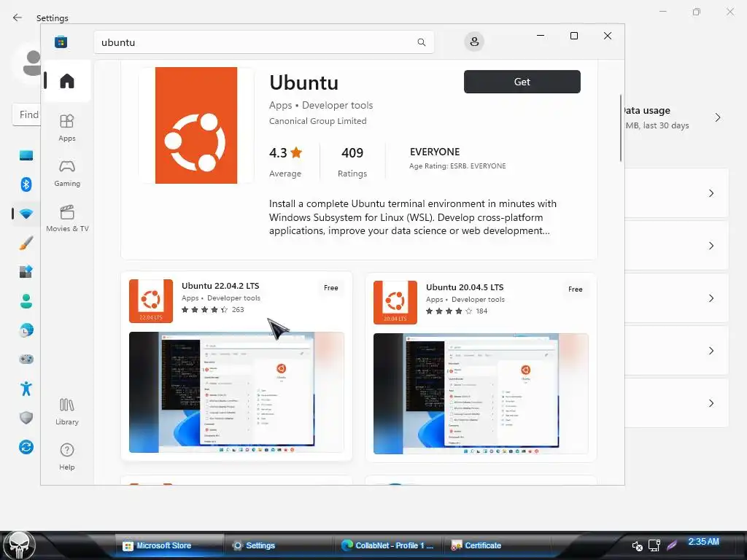Expand the second Settings row chevron below Data usage
This screenshot has width=747, height=560.
click(711, 246)
